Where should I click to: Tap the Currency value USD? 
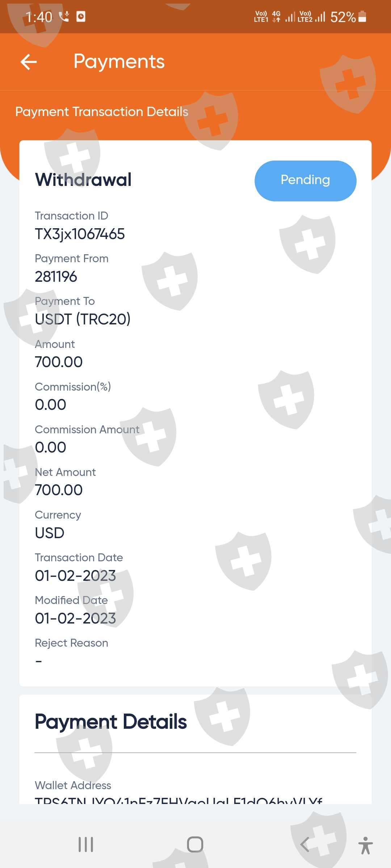(50, 533)
